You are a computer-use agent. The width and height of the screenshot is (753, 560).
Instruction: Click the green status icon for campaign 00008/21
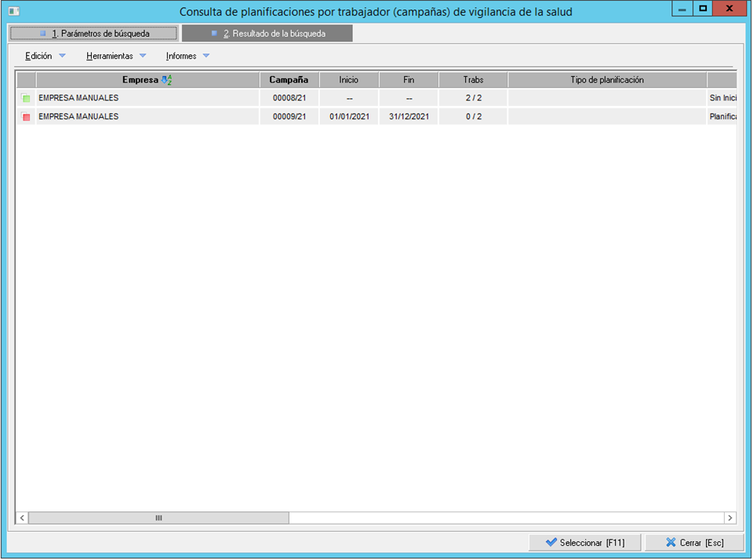(26, 98)
